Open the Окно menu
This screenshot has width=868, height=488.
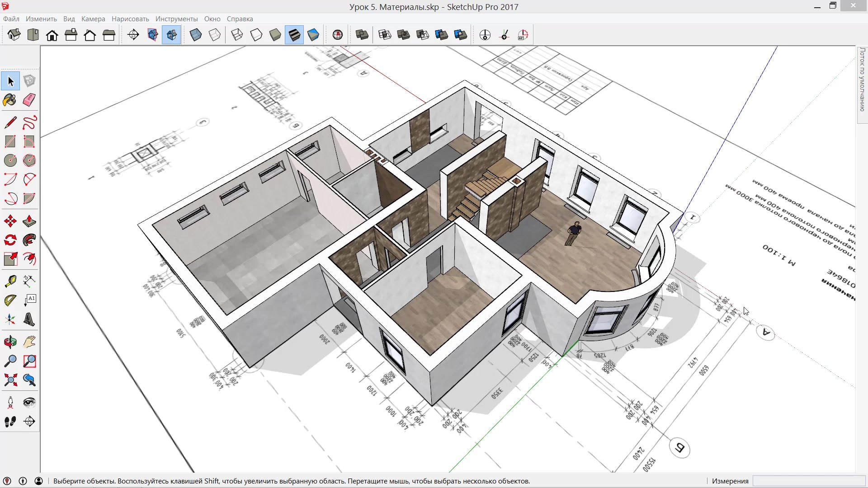click(x=212, y=19)
